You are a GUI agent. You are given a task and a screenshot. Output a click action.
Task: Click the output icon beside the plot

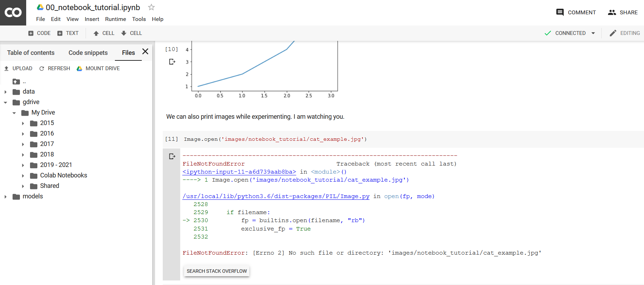(x=172, y=62)
